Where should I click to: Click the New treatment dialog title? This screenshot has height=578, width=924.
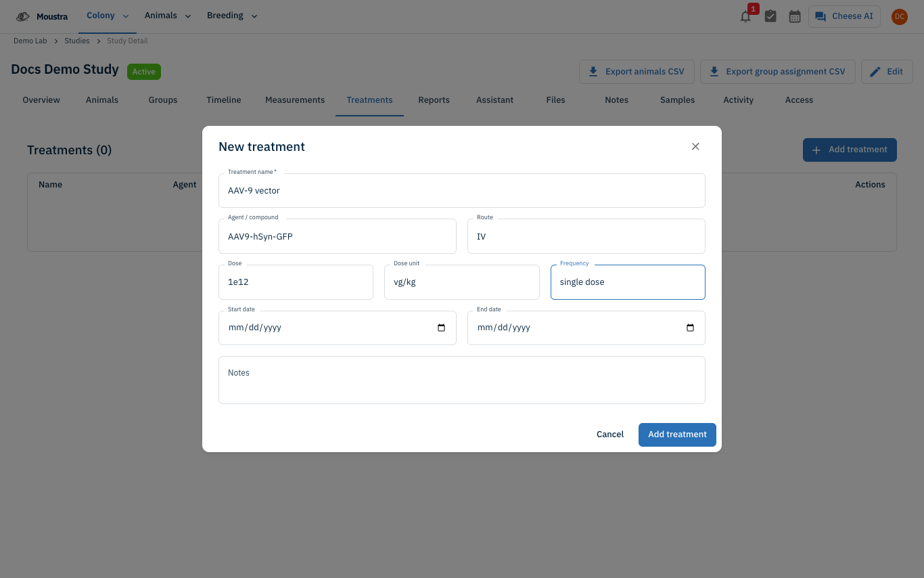[x=262, y=147]
